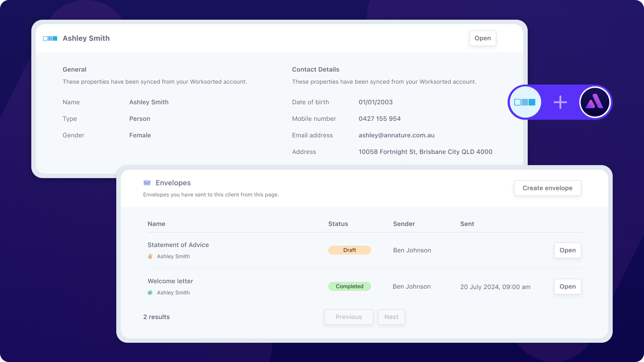Image resolution: width=644 pixels, height=362 pixels.
Task: Open the Ashley Smith client record
Action: (x=483, y=38)
